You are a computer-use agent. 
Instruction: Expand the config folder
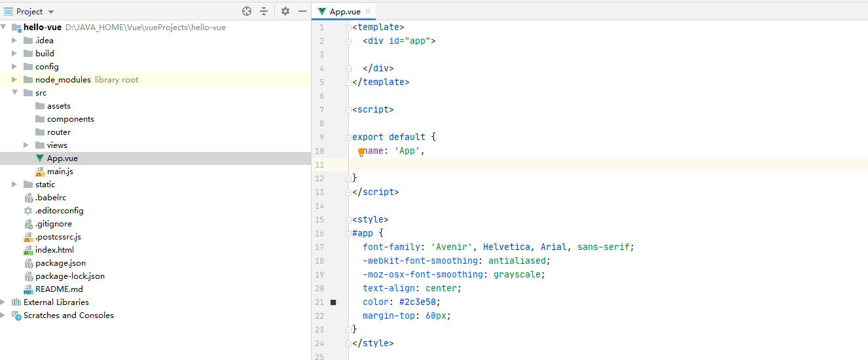15,67
